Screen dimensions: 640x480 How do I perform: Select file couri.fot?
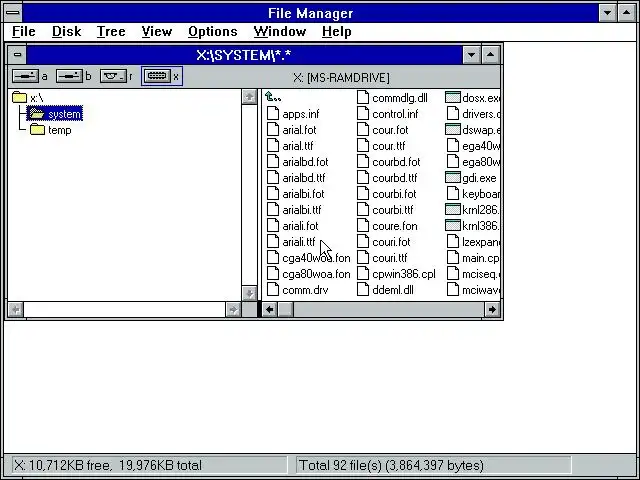[384, 242]
